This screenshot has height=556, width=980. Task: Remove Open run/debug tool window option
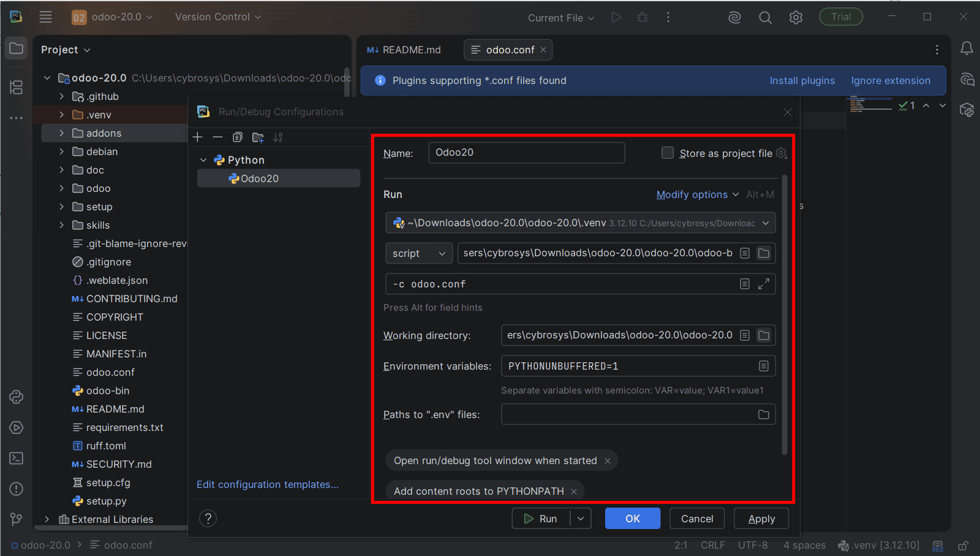click(x=608, y=461)
